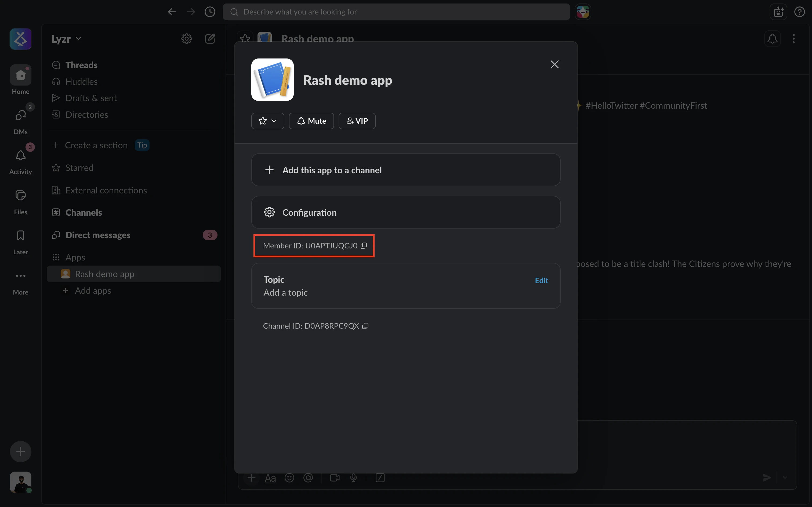812x507 pixels.
Task: Click the Edit topic link
Action: tap(541, 281)
